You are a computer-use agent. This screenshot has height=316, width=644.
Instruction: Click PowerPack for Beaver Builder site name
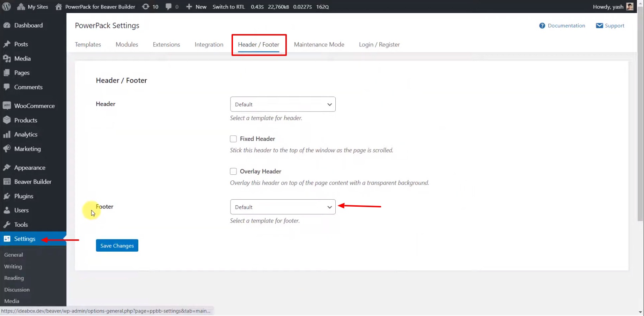tap(100, 7)
